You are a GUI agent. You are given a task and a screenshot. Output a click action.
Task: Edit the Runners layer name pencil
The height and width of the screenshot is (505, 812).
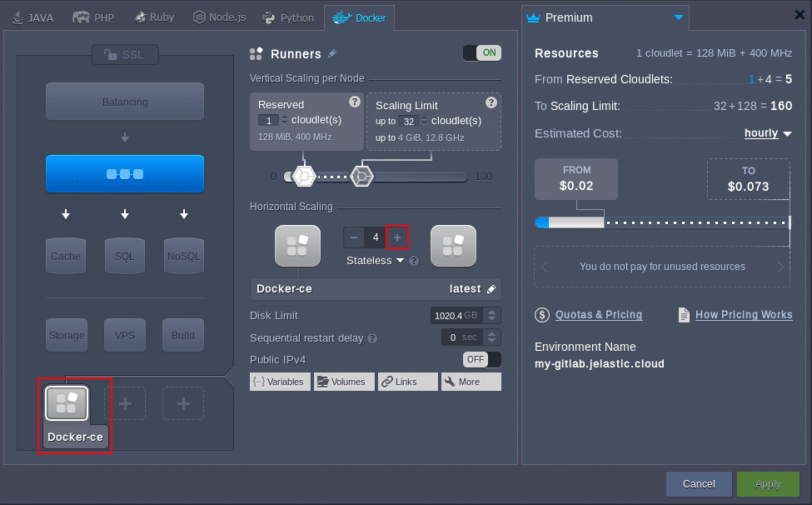pos(332,53)
